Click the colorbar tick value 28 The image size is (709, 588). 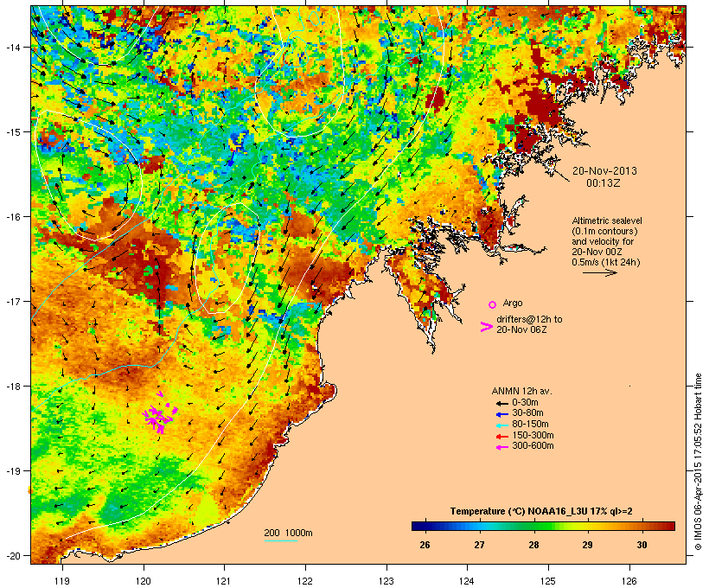pos(533,545)
